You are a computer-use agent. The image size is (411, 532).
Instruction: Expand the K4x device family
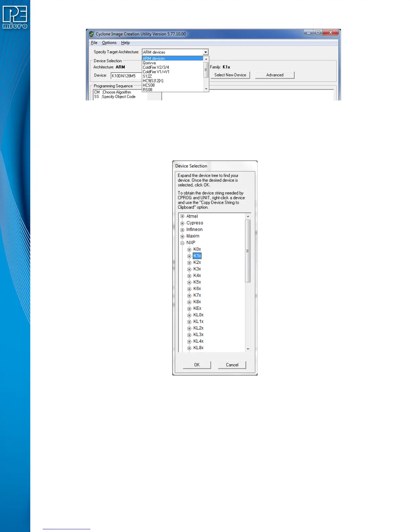tap(189, 276)
